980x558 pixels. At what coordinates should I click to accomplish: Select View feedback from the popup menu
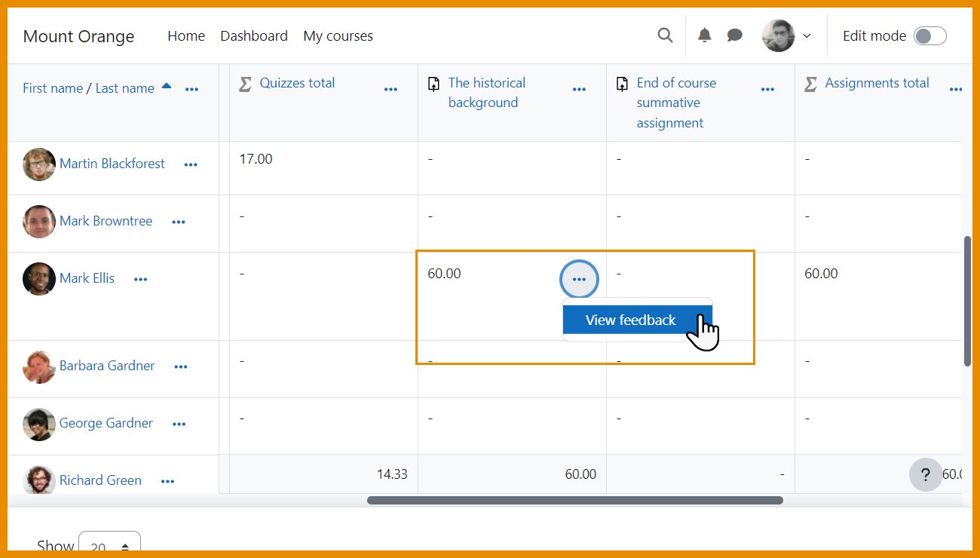point(630,320)
